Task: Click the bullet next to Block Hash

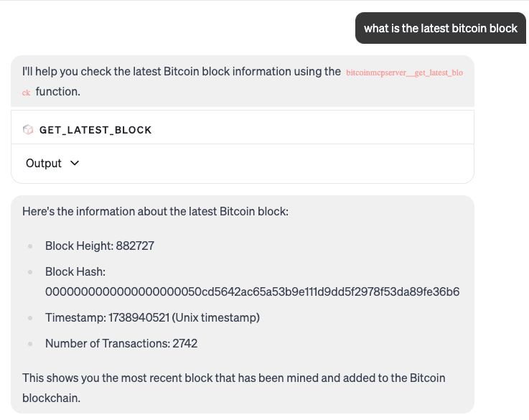Action: [30, 272]
